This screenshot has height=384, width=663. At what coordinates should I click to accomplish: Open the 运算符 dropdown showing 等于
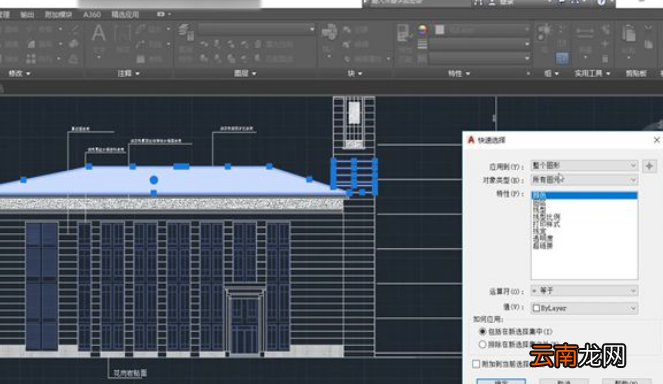pos(584,291)
